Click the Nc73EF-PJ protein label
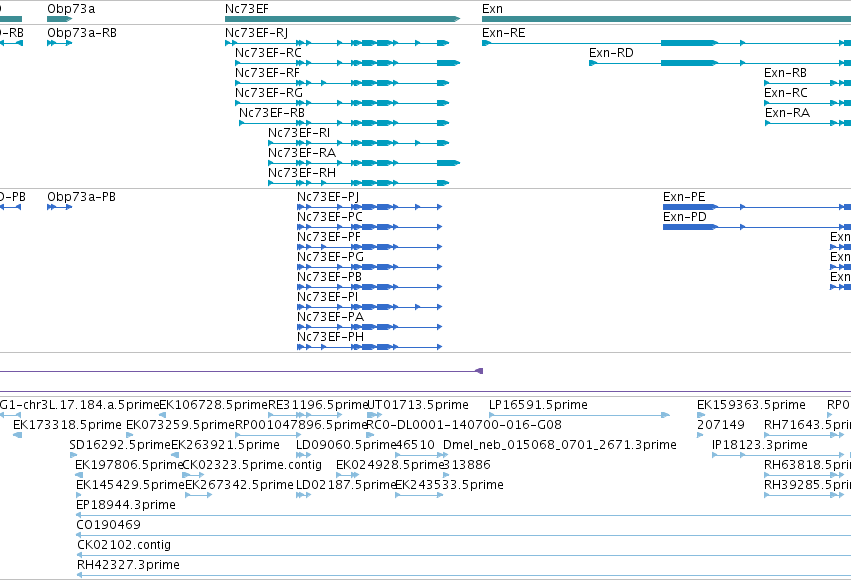 328,196
